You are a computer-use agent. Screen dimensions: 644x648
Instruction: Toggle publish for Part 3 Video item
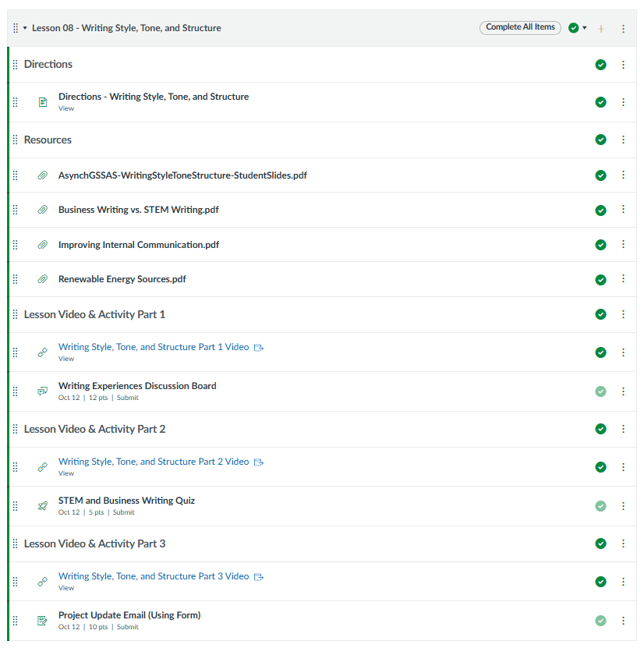pyautogui.click(x=600, y=582)
